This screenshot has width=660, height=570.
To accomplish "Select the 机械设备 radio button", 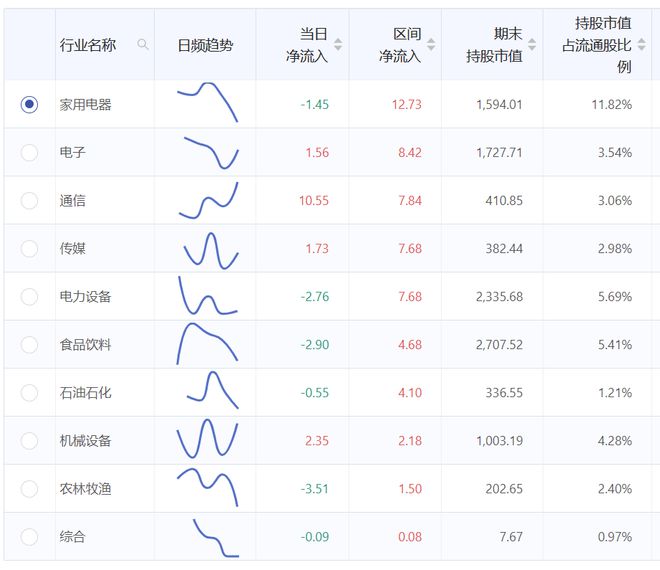I will (x=29, y=441).
